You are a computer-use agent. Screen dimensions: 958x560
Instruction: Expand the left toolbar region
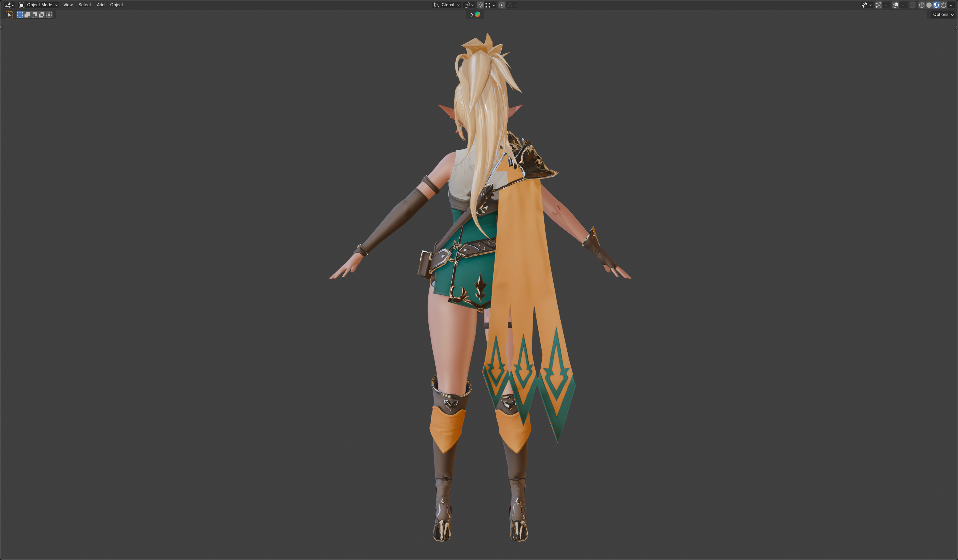click(2, 27)
